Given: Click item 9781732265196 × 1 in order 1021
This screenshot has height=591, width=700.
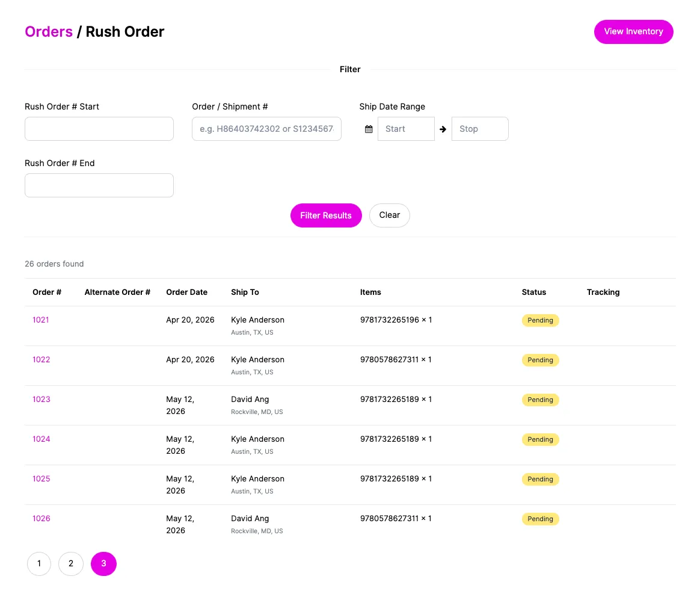Looking at the screenshot, I should (396, 320).
